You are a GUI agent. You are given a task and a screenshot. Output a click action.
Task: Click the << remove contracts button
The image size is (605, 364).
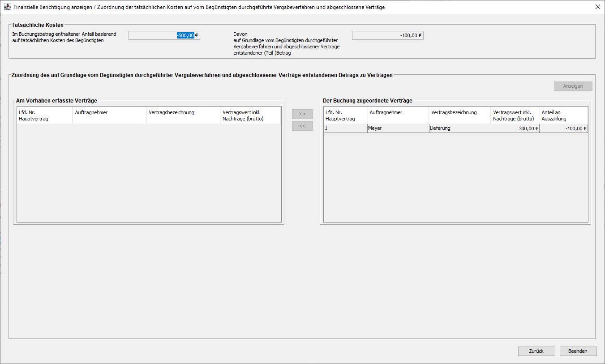(302, 126)
